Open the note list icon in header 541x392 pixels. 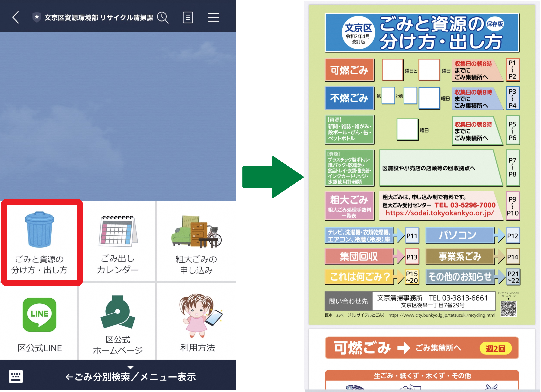click(x=188, y=17)
